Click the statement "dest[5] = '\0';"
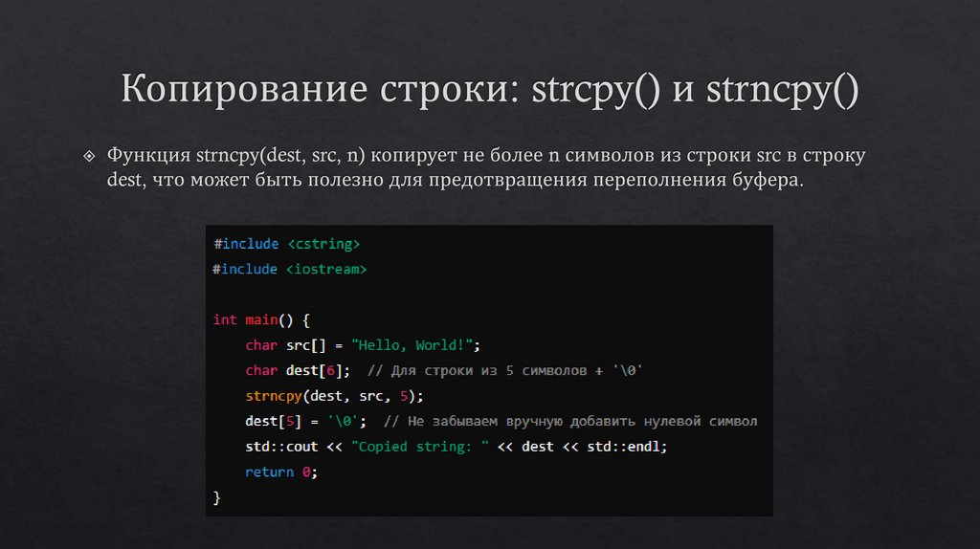Screen dimensions: 980x549 pyautogui.click(x=305, y=422)
